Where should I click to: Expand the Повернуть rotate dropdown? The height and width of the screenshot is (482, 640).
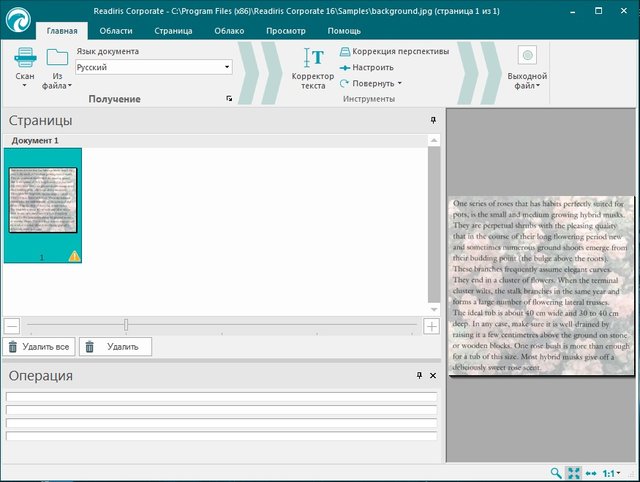pos(399,84)
